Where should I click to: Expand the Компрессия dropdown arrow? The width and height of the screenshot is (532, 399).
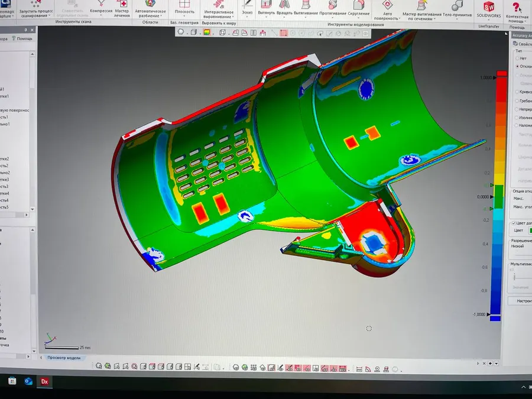pyautogui.click(x=101, y=15)
